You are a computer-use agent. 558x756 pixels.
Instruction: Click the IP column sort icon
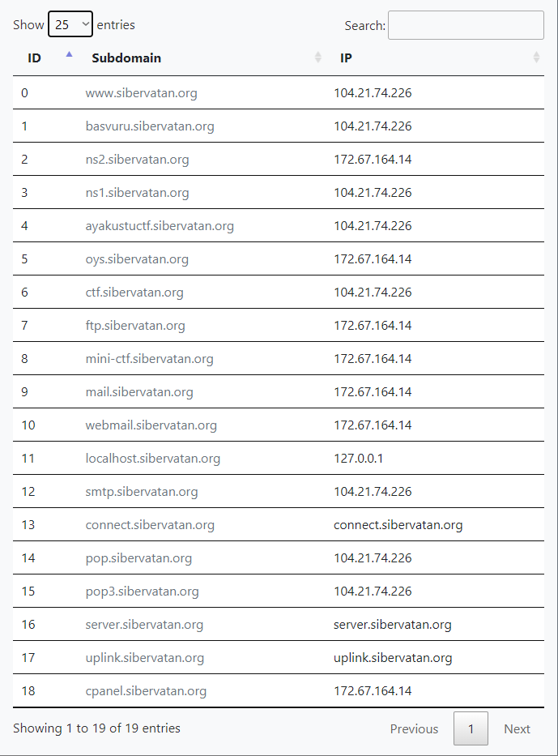(536, 58)
